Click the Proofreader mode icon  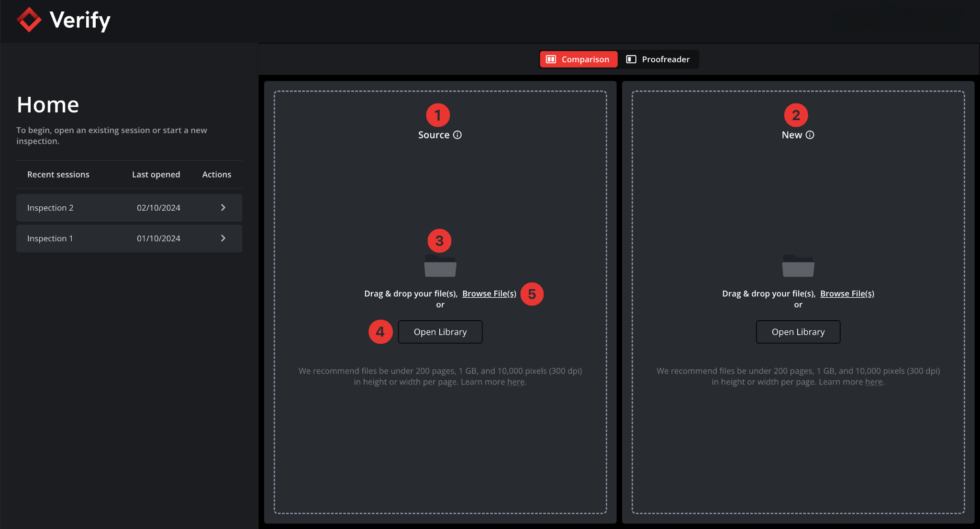click(x=631, y=59)
